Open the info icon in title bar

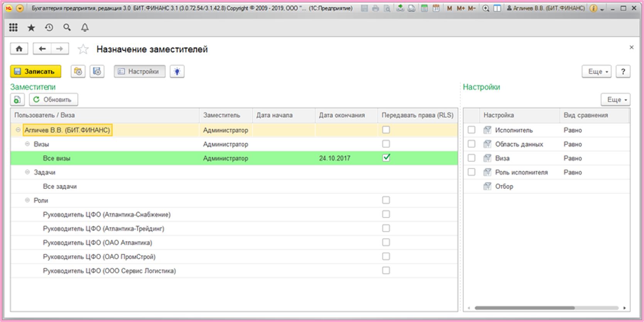click(x=593, y=8)
